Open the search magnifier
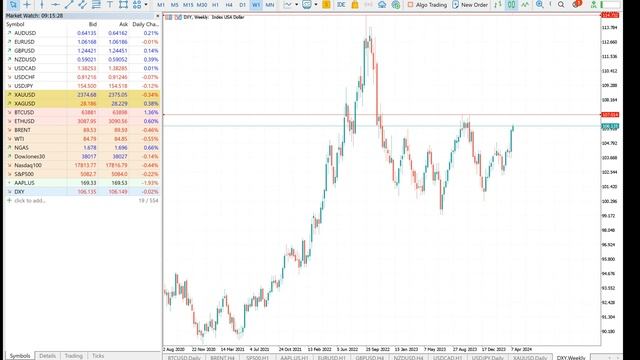 pos(561,4)
